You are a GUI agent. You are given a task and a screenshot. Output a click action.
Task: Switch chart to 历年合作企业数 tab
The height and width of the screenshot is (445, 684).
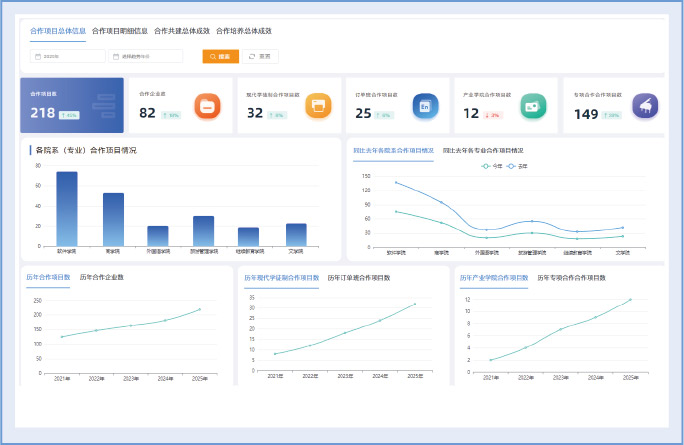point(101,277)
